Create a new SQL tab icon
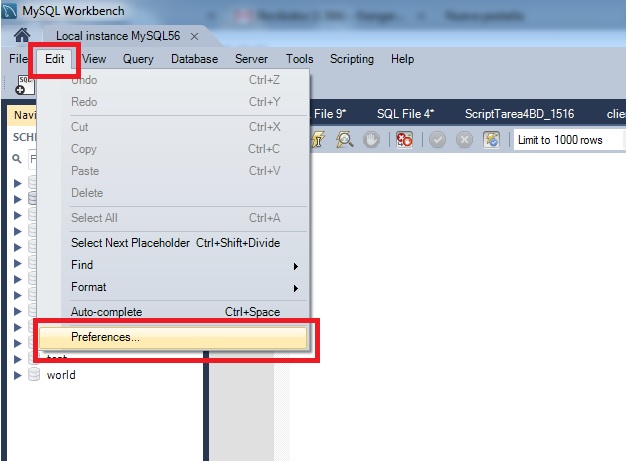 25,85
